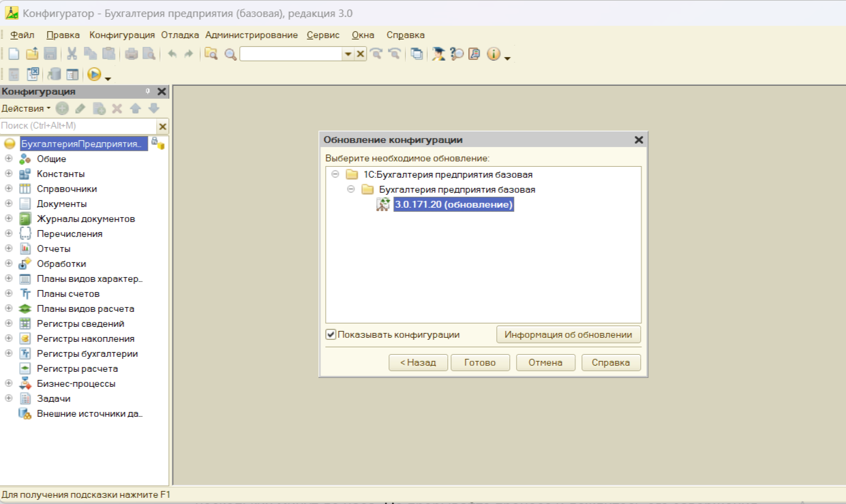Viewport: 846px width, 504px height.
Task: Click the help search magnifier icon
Action: tap(457, 54)
